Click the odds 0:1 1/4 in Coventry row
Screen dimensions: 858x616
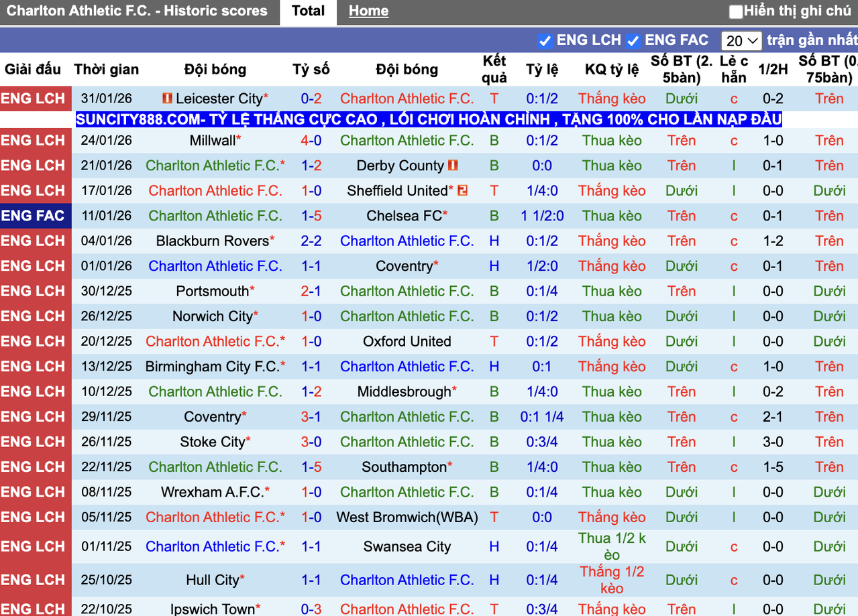point(542,417)
